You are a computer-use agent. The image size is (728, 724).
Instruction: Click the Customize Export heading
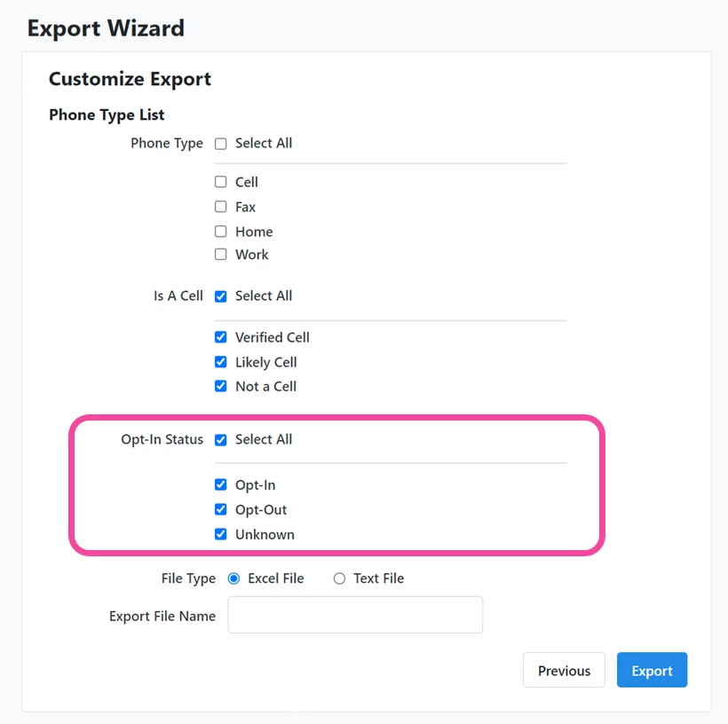point(130,79)
